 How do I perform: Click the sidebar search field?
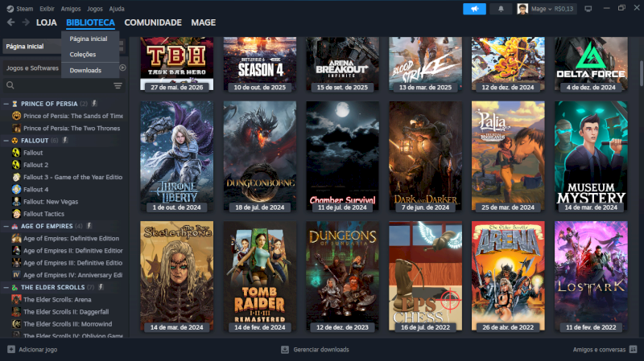tap(64, 85)
